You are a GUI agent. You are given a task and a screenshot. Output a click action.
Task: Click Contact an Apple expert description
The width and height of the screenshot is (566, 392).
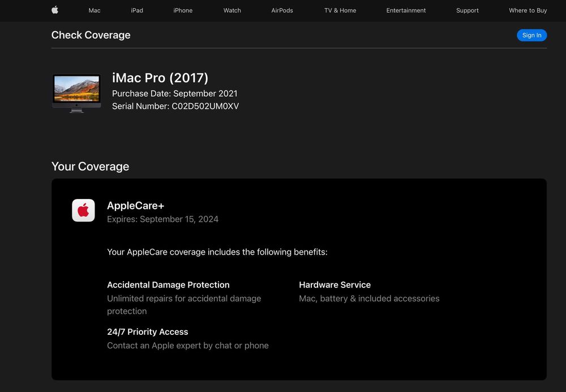[188, 346]
